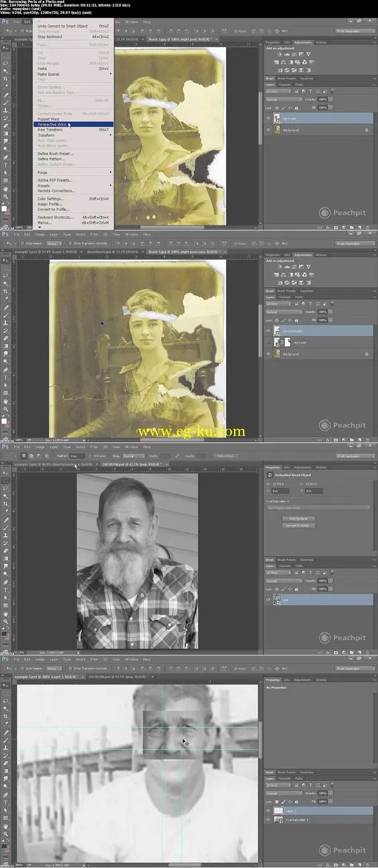Hide the Background layer in the second frame
This screenshot has width=378, height=868.
(269, 353)
